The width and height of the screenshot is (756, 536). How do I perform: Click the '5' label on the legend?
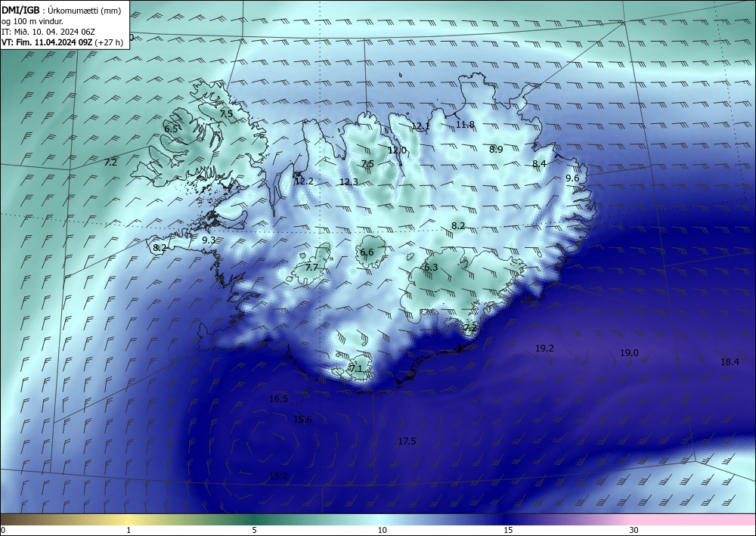254,531
